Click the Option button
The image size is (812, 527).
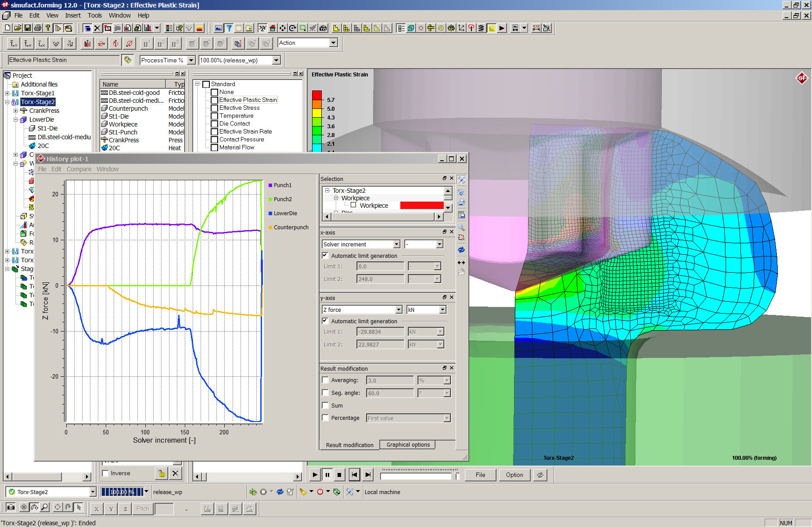click(514, 475)
